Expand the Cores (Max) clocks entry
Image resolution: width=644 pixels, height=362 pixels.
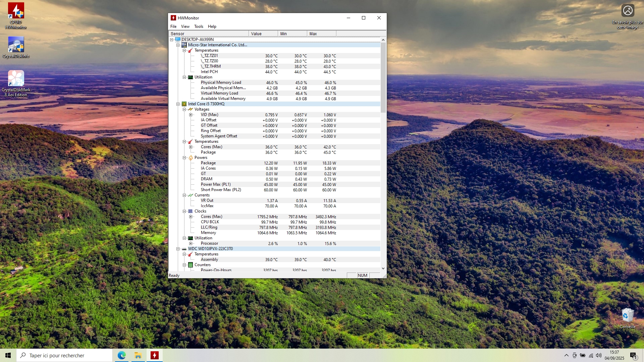tap(191, 217)
